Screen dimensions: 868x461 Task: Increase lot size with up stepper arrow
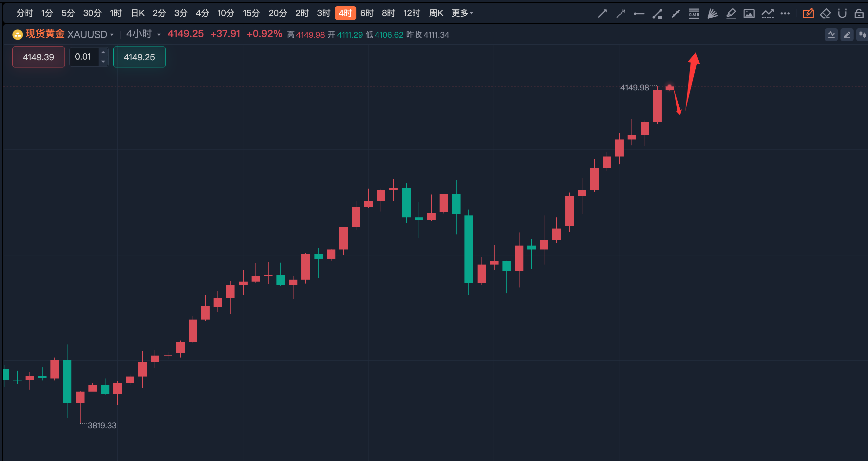[x=103, y=52]
